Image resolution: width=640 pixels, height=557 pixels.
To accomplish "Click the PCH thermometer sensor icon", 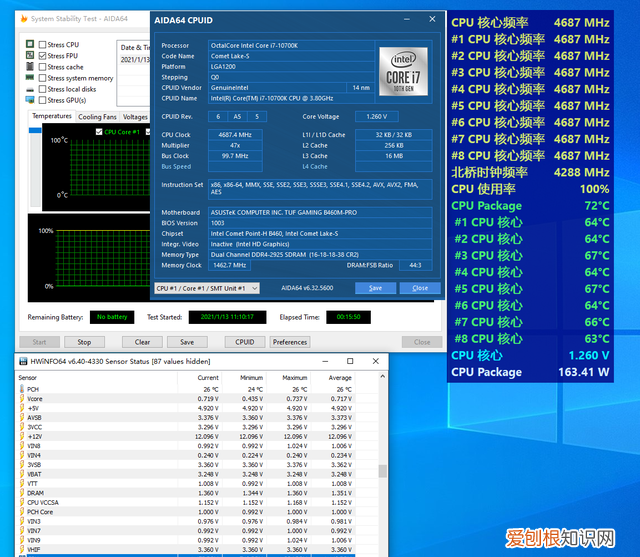I will [22, 388].
